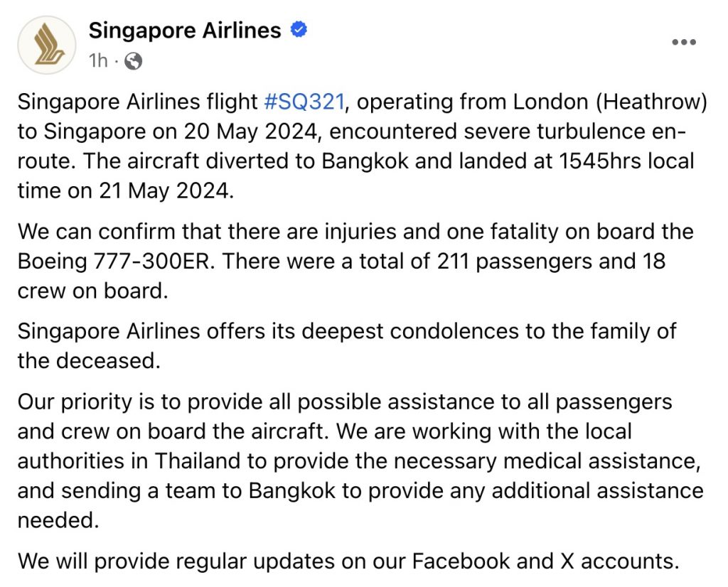The width and height of the screenshot is (728, 587).
Task: Open the Singapore Airlines logo profile picture
Action: [46, 45]
